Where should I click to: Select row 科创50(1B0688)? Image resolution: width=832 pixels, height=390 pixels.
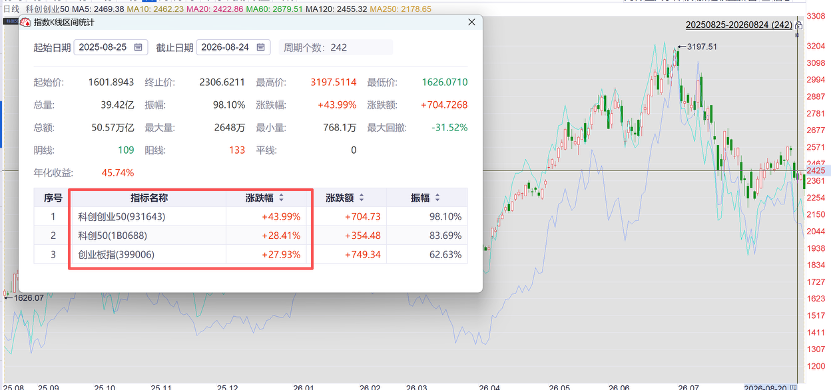click(251, 236)
